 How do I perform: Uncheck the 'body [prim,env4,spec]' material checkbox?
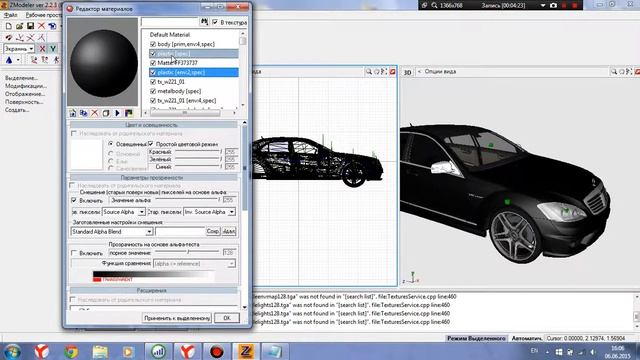click(x=153, y=44)
